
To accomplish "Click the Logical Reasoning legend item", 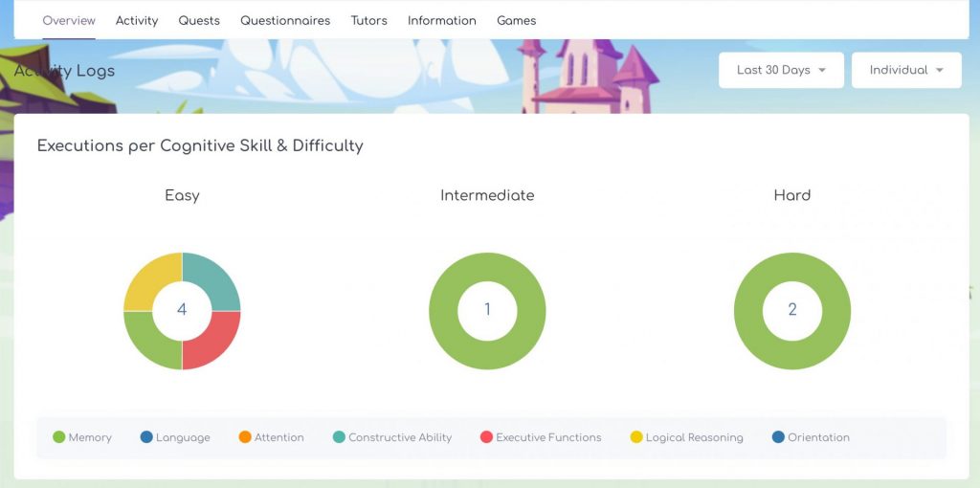I will 686,437.
